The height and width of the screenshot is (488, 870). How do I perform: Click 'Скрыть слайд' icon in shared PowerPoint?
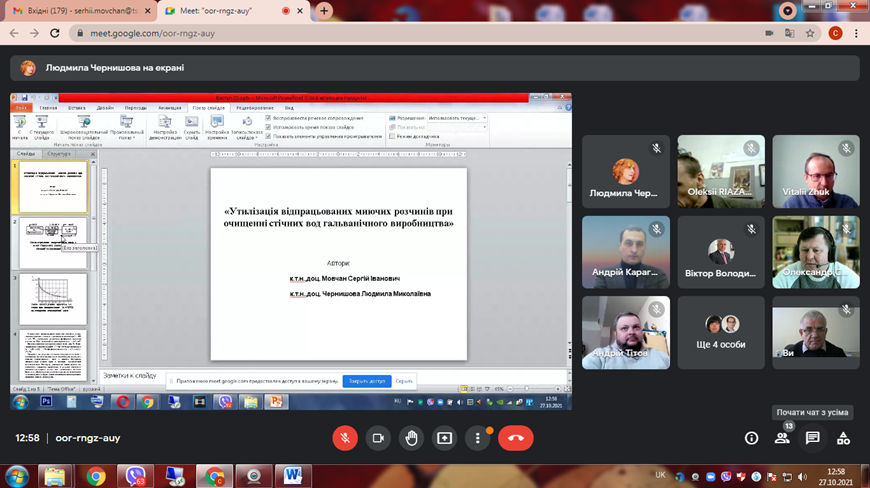click(191, 128)
